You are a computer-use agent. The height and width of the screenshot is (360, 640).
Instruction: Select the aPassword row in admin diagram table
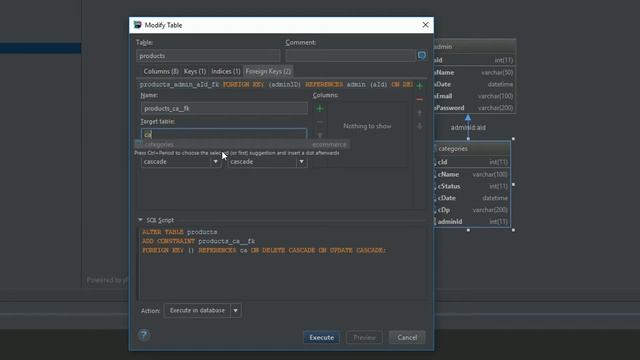(x=475, y=108)
